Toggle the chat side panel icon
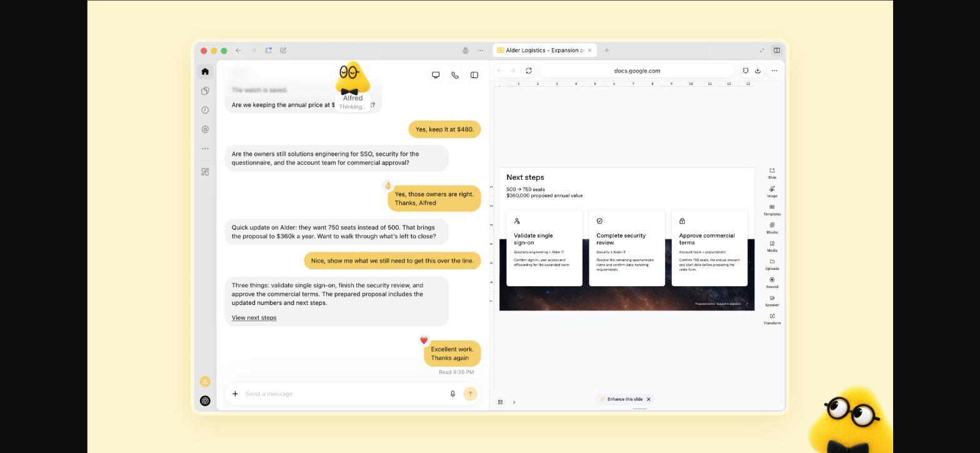 pyautogui.click(x=474, y=75)
